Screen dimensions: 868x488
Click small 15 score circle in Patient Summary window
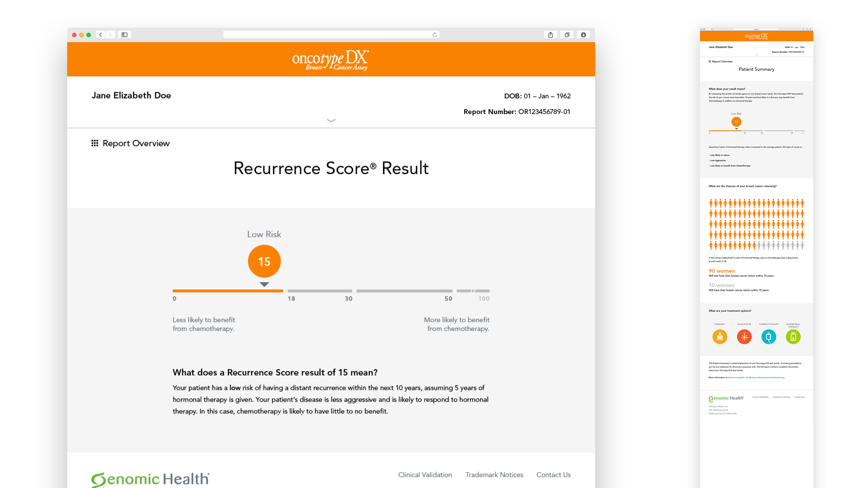tap(736, 122)
